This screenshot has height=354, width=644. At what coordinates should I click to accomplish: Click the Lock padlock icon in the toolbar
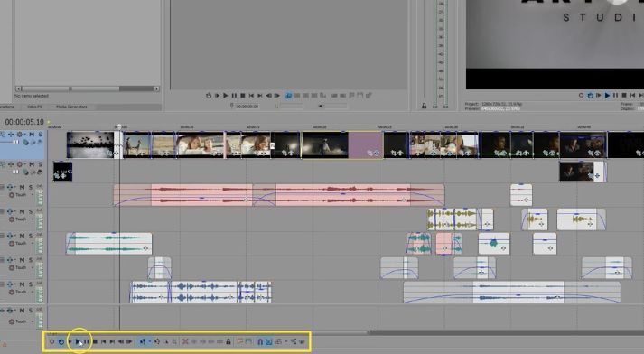tap(229, 341)
